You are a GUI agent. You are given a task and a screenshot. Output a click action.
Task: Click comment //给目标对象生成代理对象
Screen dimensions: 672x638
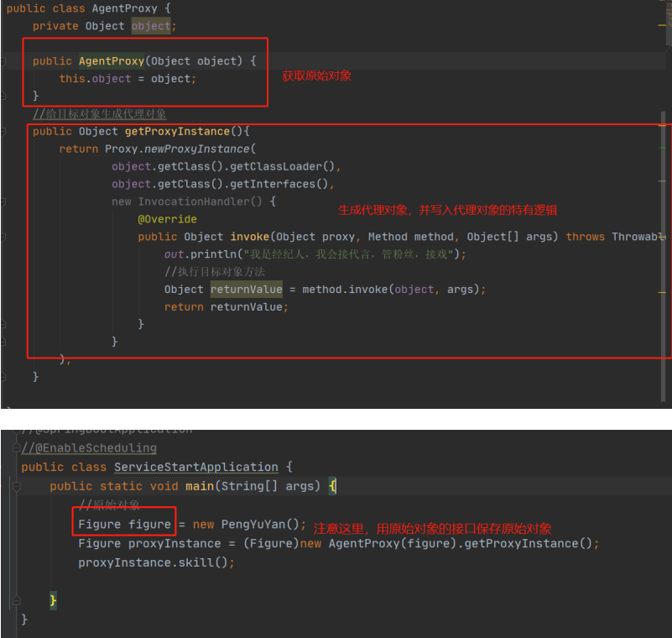point(100,113)
